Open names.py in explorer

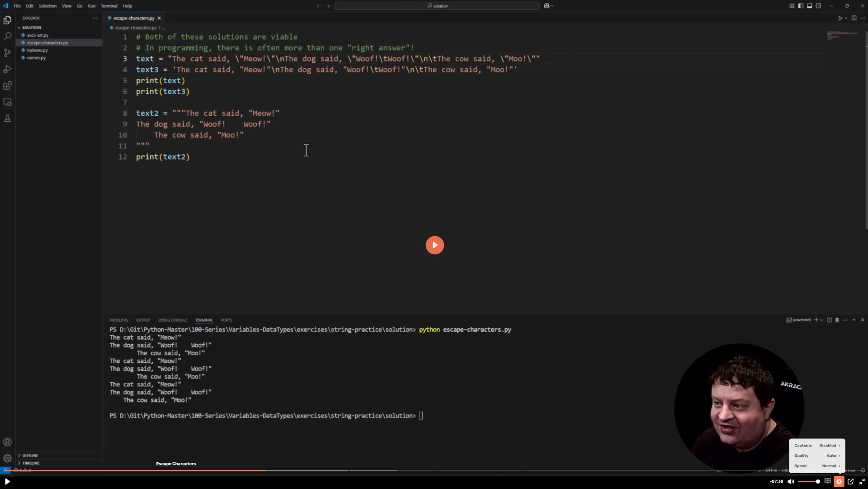[36, 58]
